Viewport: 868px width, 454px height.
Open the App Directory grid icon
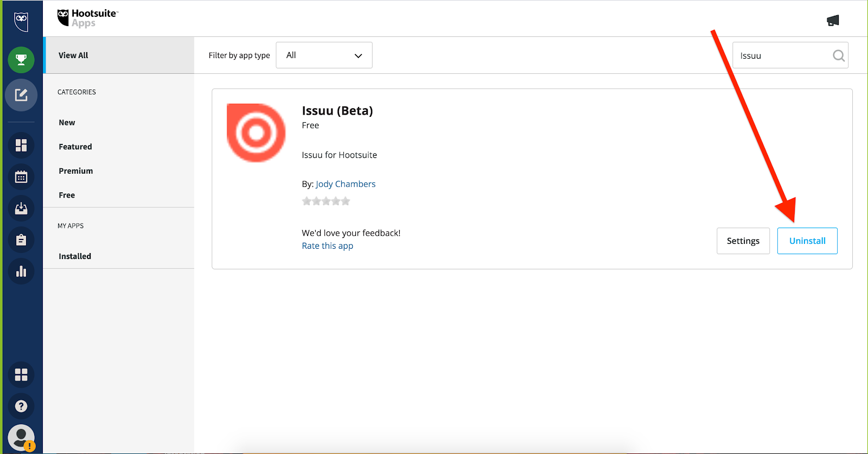point(21,375)
